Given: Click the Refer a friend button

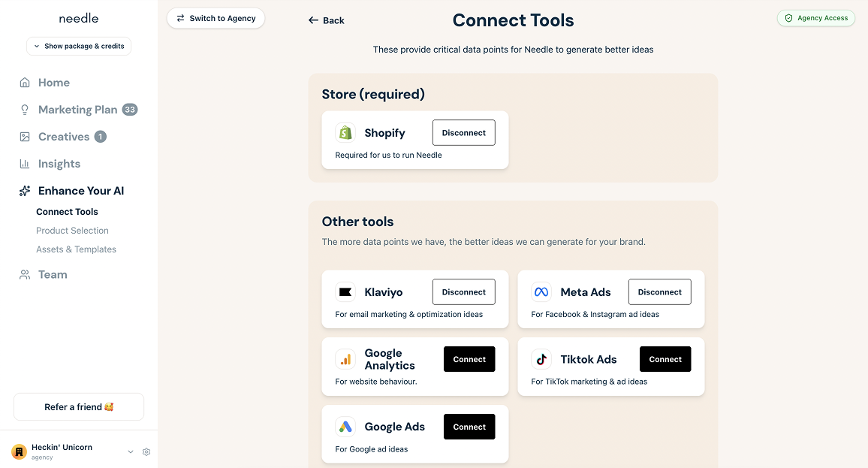Looking at the screenshot, I should 79,407.
